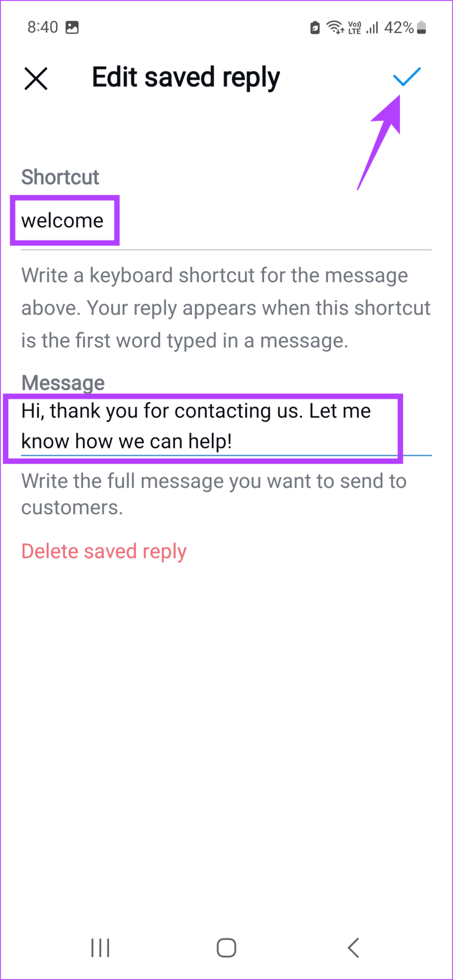Tap the home button
The image size is (453, 980).
[x=226, y=948]
